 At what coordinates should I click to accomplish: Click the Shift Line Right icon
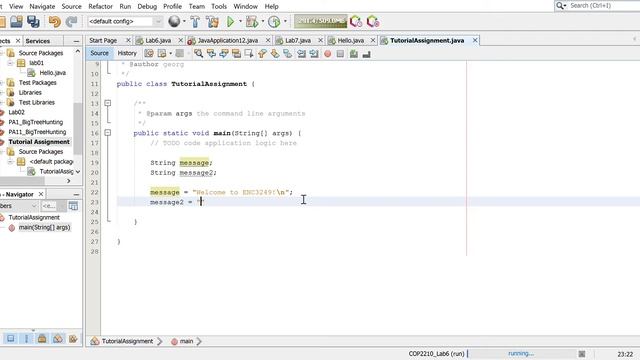[314, 54]
